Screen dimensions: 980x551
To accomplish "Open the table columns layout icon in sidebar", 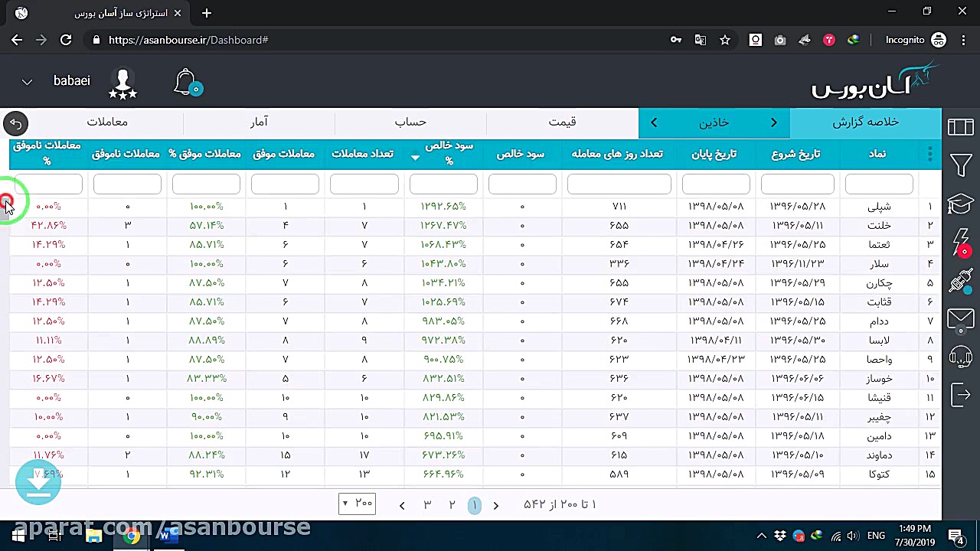I will (x=961, y=126).
